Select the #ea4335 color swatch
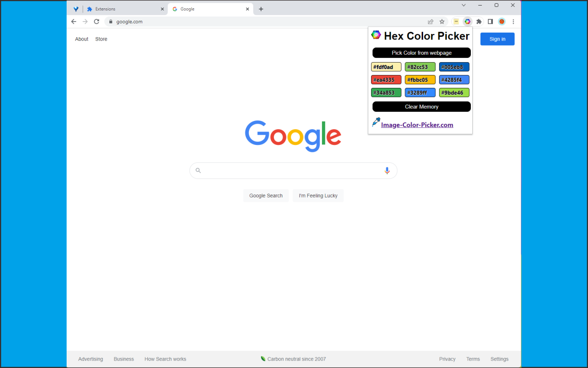 (386, 80)
